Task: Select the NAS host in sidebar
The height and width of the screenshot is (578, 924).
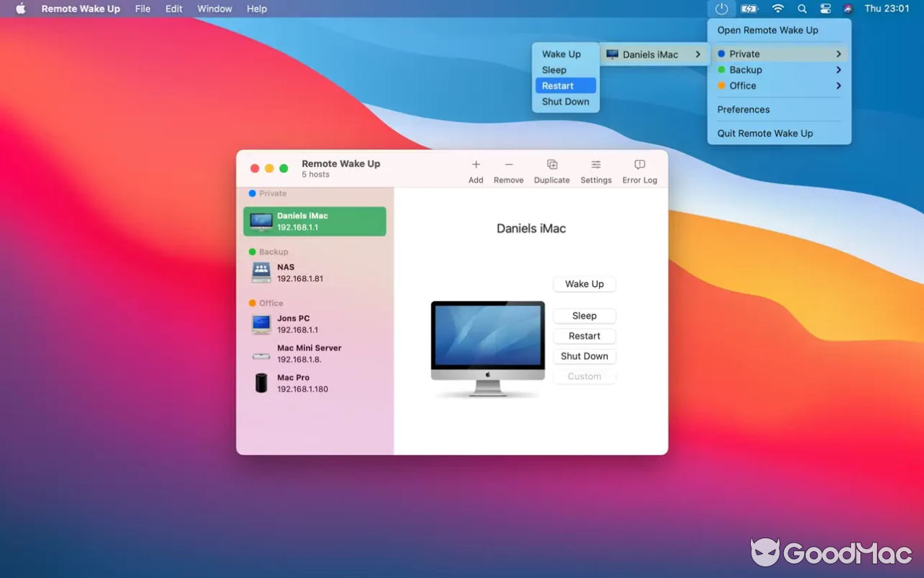Action: pos(315,272)
